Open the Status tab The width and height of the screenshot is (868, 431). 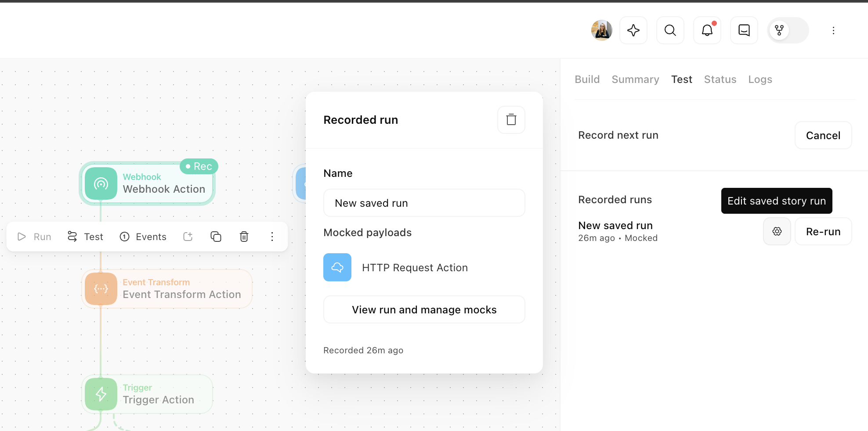[x=720, y=79]
